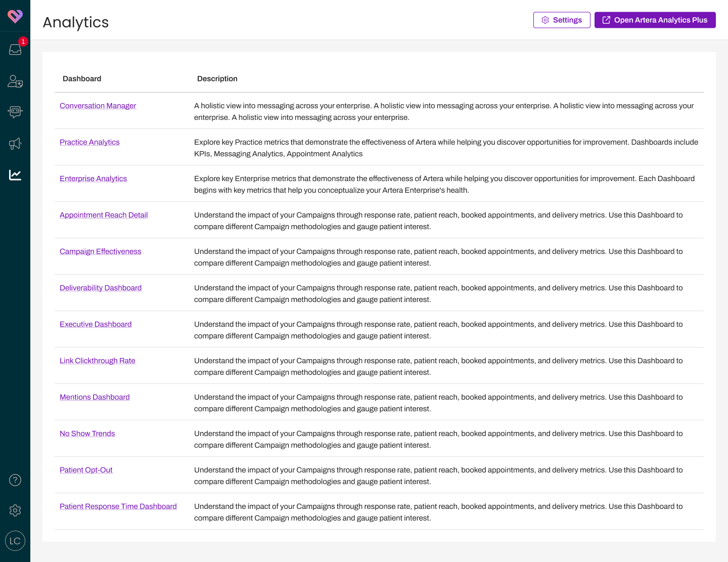Open the Deliverability Dashboard link

pyautogui.click(x=101, y=288)
